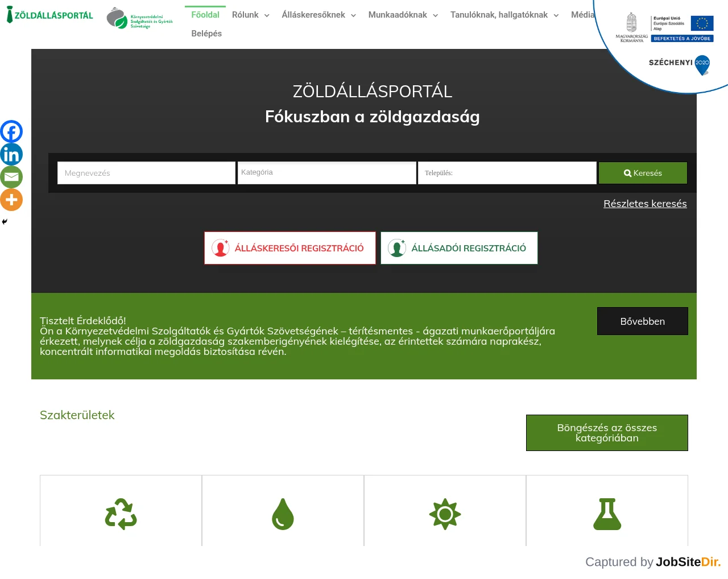Click the Tisztelt Érdeklődő! greeting text

[83, 321]
